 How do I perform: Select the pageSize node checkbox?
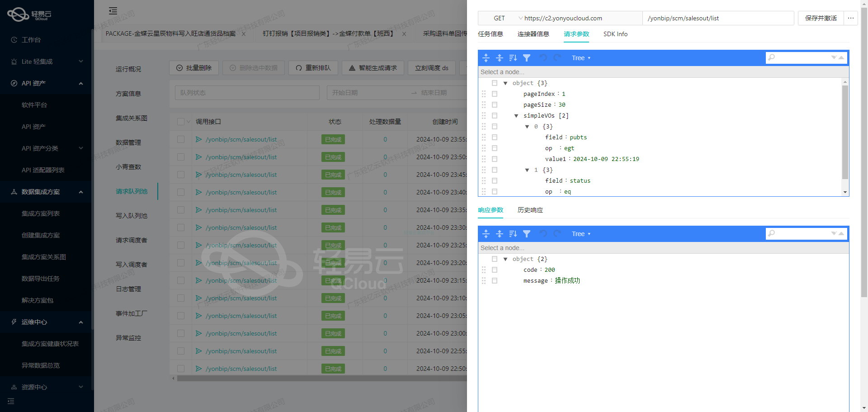point(495,104)
